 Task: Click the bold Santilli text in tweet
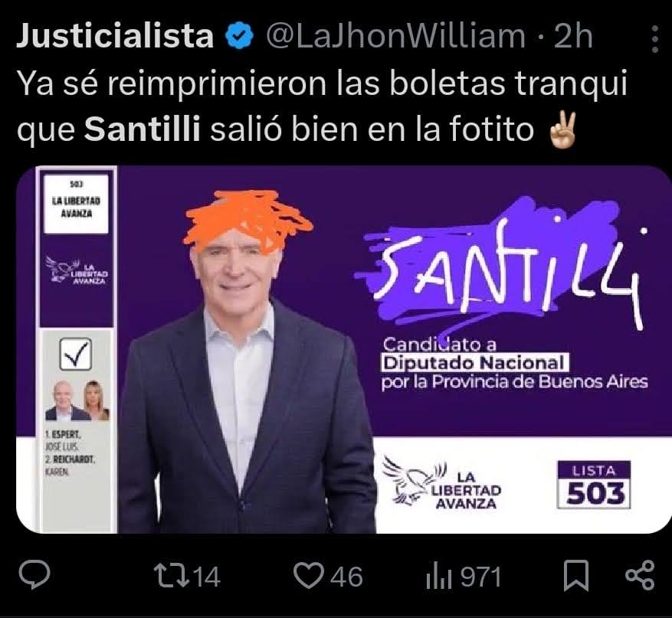click(143, 129)
